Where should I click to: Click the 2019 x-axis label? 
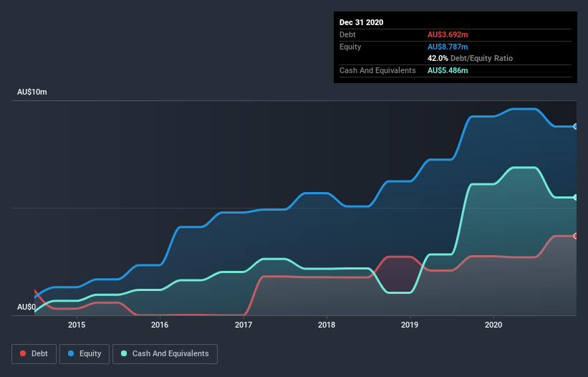tap(410, 325)
